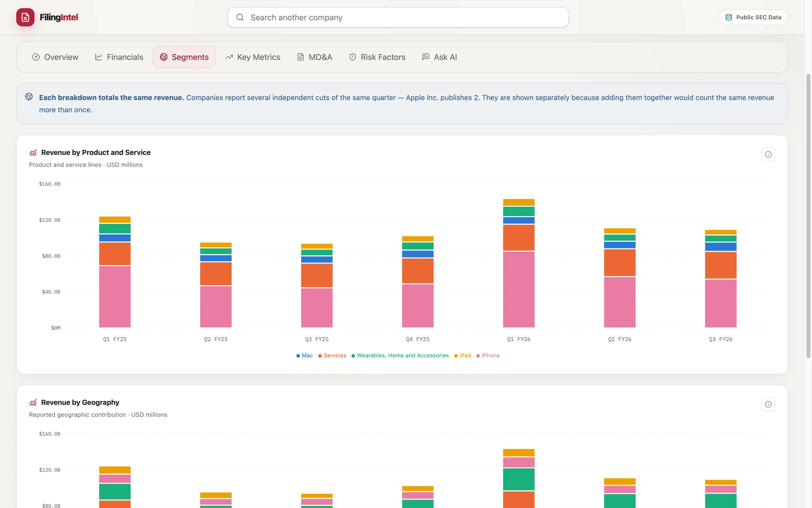Switch to the Risk Factors tab
This screenshot has height=508, width=812.
377,57
